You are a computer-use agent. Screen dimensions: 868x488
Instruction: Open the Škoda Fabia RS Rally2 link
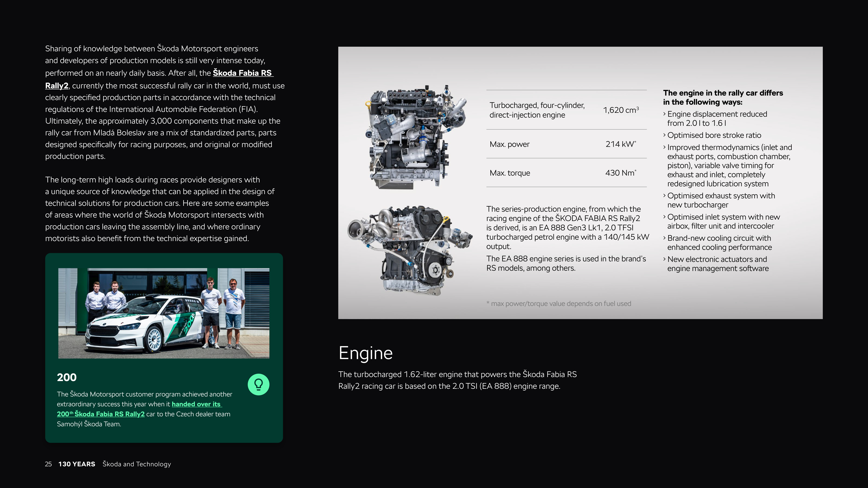[x=243, y=73]
